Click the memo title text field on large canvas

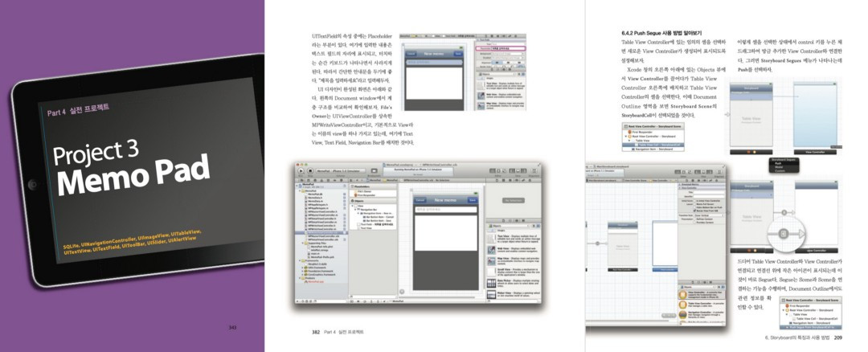pos(445,209)
